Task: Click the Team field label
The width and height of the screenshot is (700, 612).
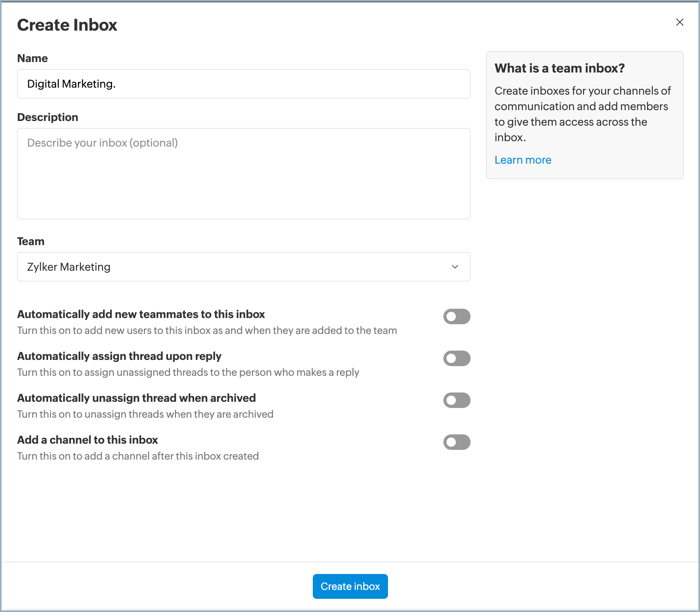Action: (x=31, y=241)
